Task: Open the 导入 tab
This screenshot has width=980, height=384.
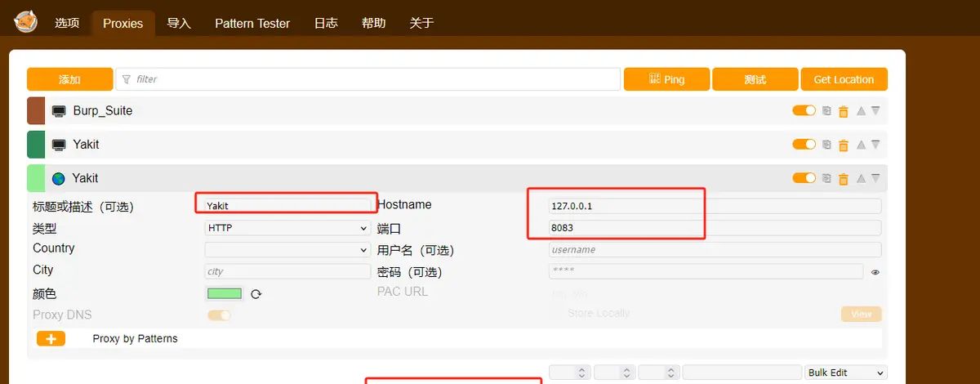Action: (x=179, y=24)
